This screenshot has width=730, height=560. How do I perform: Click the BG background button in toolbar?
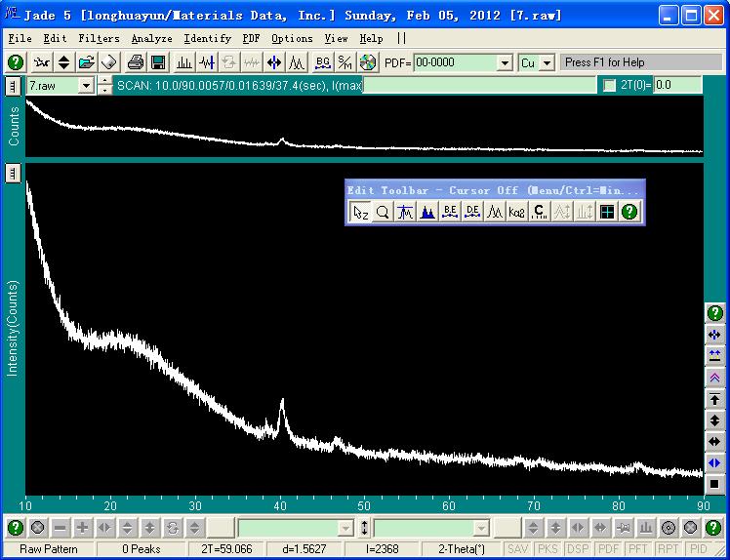click(x=323, y=62)
